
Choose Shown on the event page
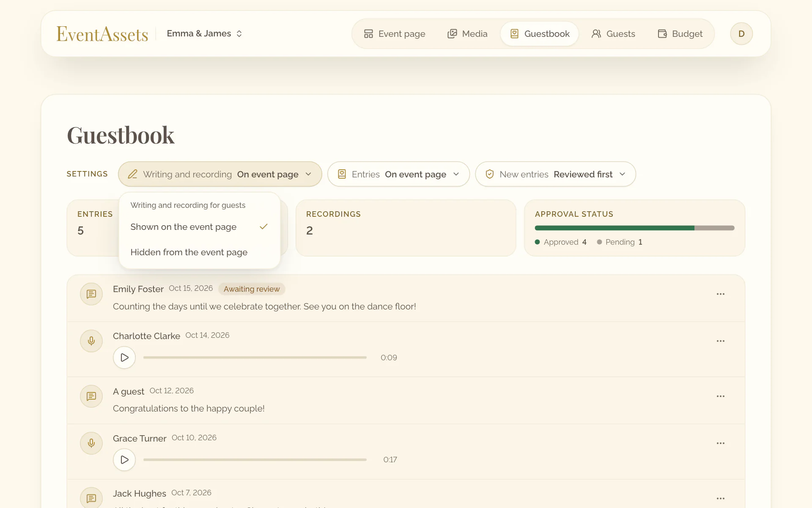click(x=199, y=227)
